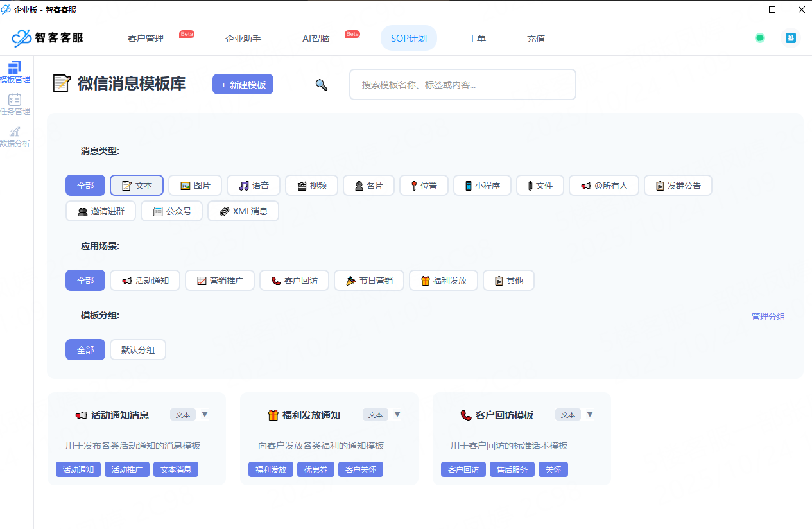
Task: Toggle the 图片 message type filter
Action: coord(194,185)
